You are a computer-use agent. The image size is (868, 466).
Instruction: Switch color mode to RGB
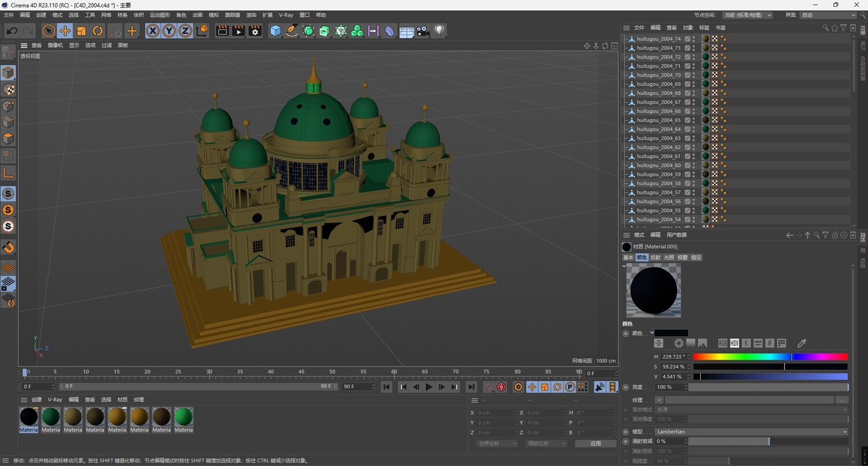(722, 343)
